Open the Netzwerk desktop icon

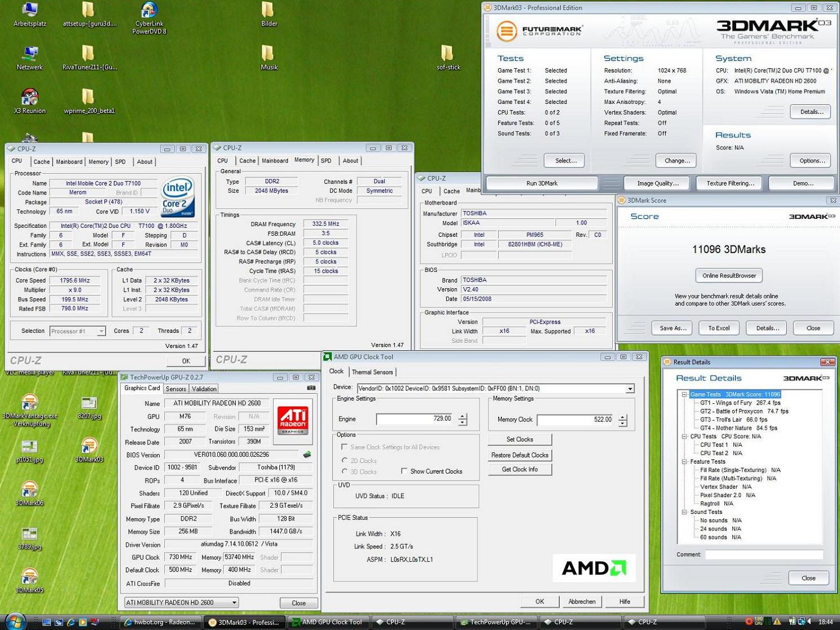(x=29, y=58)
